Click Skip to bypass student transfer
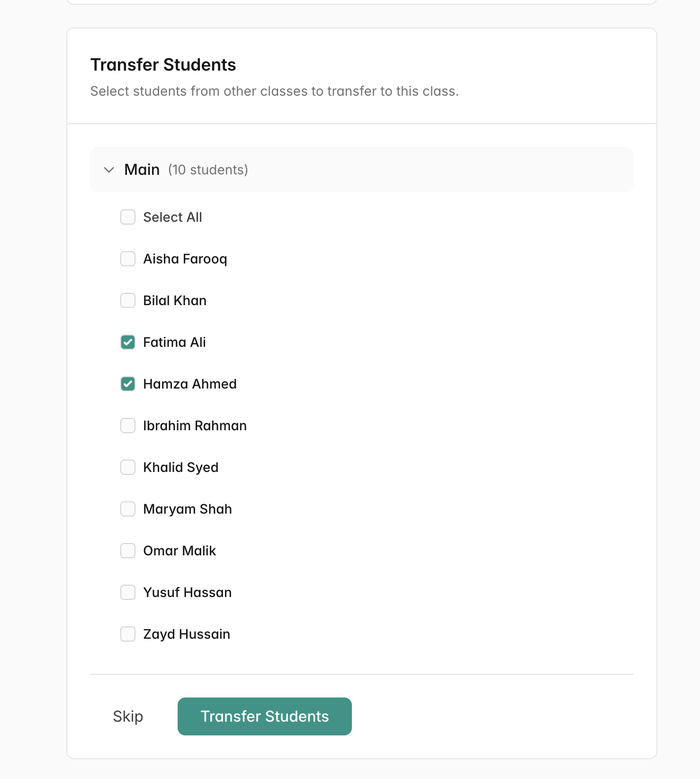The image size is (700, 779). pos(127,716)
